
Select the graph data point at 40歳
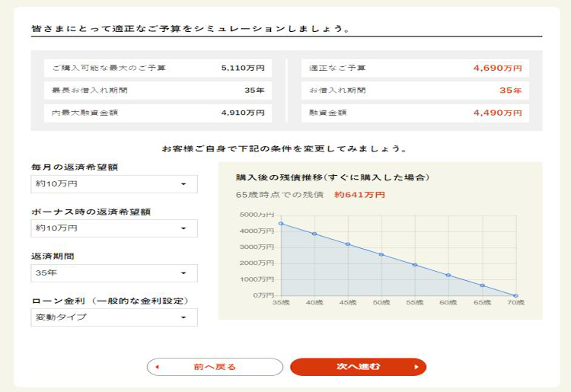pyautogui.click(x=314, y=234)
